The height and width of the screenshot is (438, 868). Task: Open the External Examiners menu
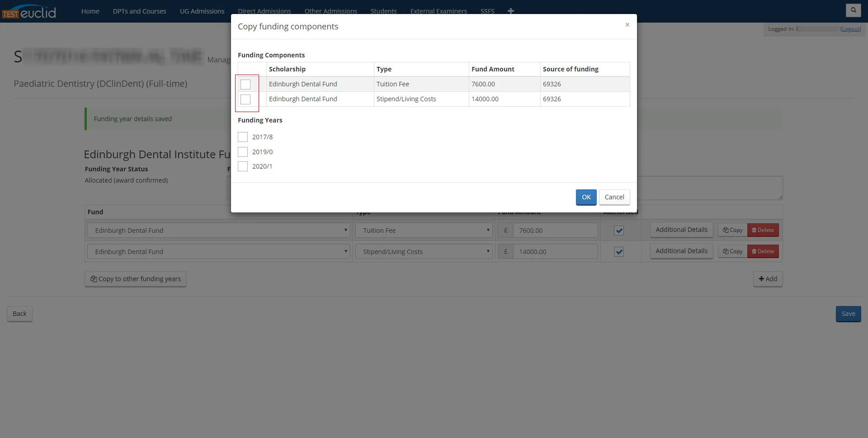(x=439, y=11)
